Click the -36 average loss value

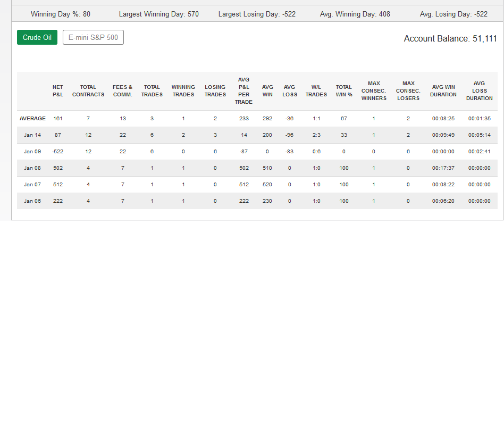(290, 119)
